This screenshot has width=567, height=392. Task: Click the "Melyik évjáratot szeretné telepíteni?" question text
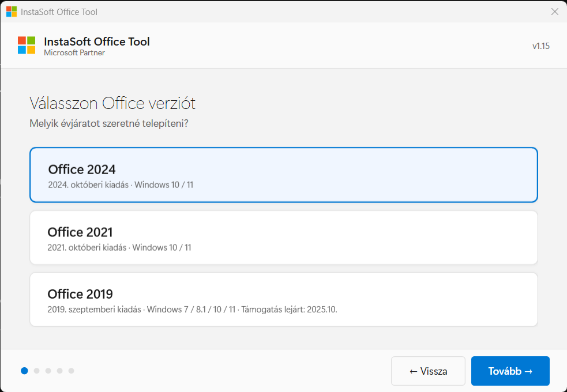109,123
